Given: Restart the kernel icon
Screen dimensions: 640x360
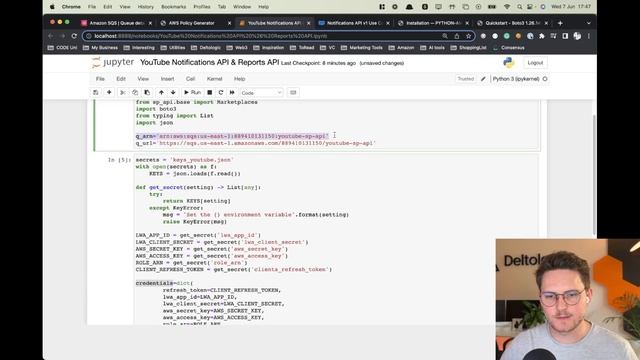Looking at the screenshot, I should coord(221,93).
